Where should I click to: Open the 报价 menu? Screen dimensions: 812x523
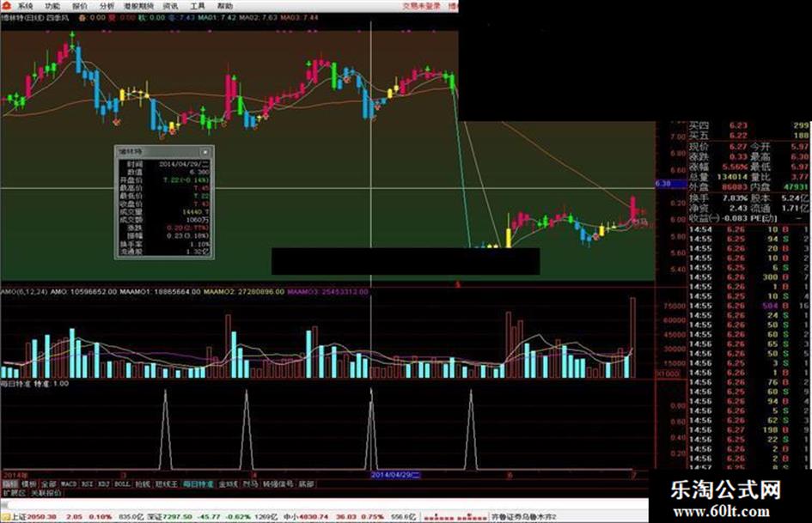click(x=80, y=6)
